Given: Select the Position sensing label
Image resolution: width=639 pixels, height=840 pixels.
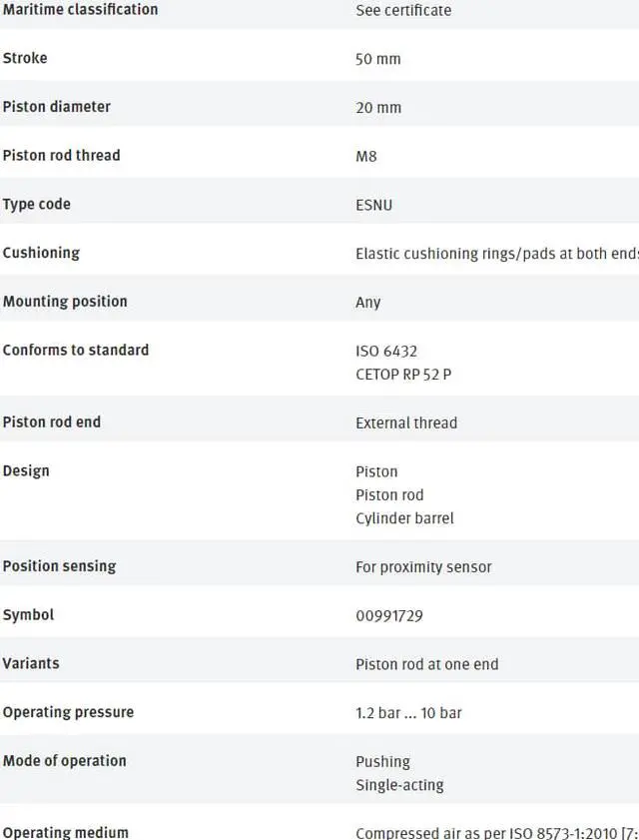Looking at the screenshot, I should tap(59, 566).
